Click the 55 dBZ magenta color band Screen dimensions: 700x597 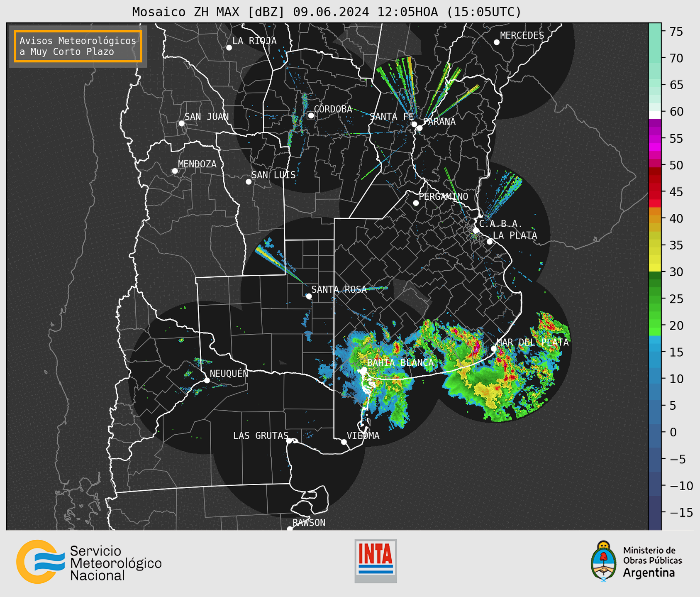[655, 138]
